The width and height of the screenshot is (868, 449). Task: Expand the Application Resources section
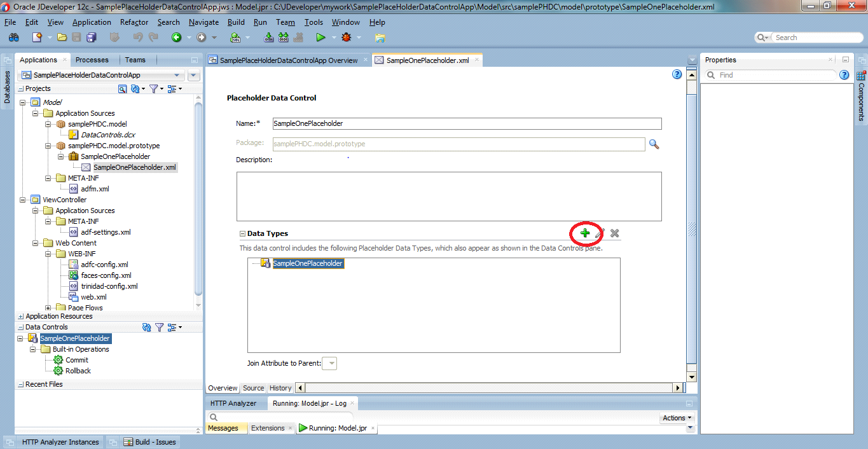tap(22, 316)
